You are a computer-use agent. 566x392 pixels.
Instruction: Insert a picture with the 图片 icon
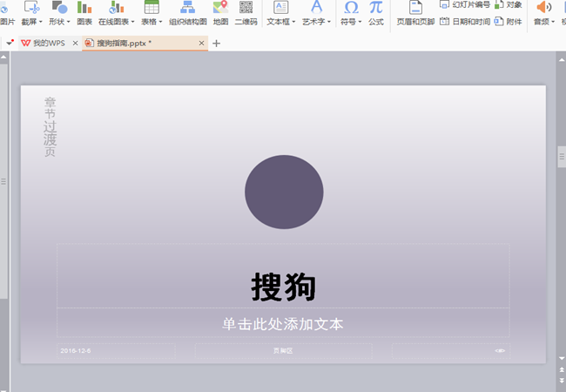coord(6,13)
